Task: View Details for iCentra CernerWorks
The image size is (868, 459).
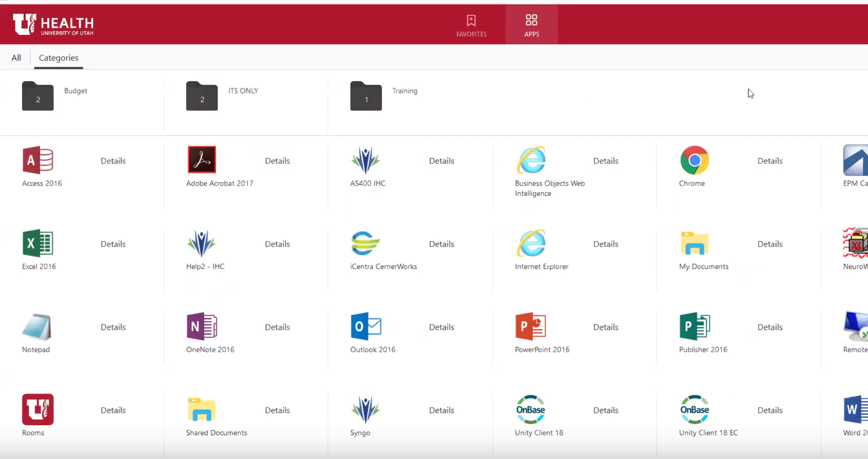Action: pyautogui.click(x=442, y=244)
